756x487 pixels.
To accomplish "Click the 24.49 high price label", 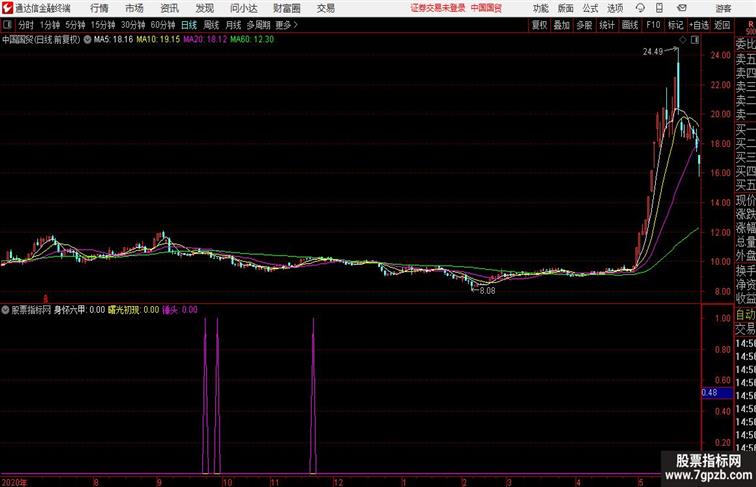I will tap(653, 52).
